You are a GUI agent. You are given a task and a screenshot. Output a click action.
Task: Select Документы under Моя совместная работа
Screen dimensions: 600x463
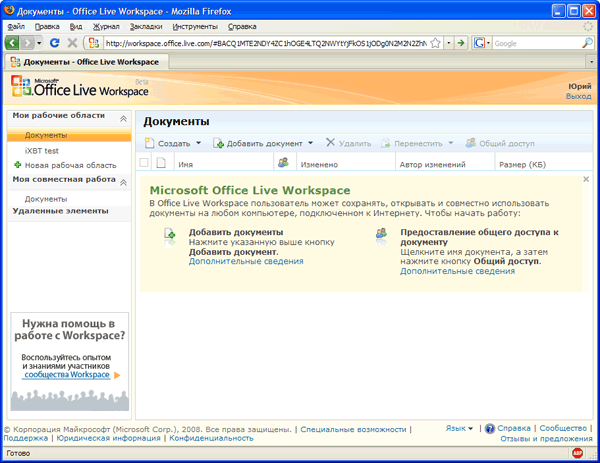click(x=46, y=199)
